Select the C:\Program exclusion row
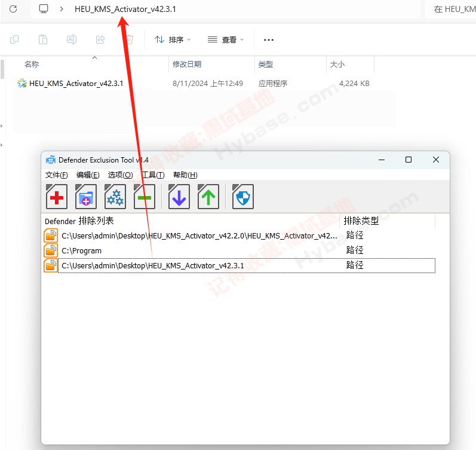This screenshot has height=450, width=476. [x=239, y=250]
